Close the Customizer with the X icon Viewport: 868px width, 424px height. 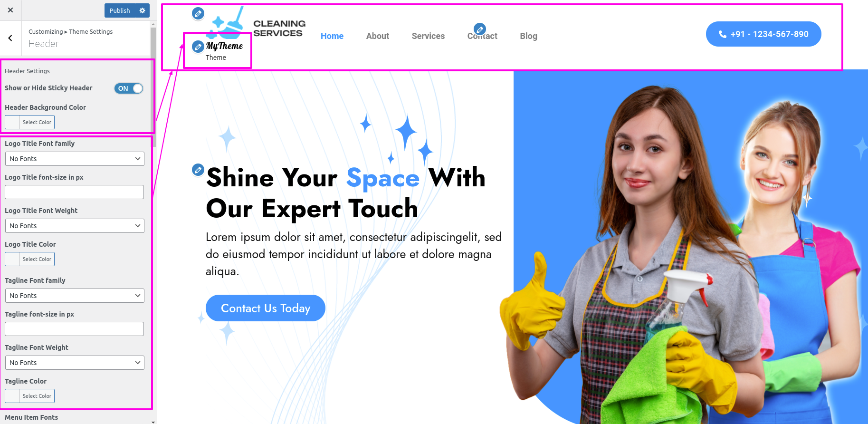(x=10, y=10)
